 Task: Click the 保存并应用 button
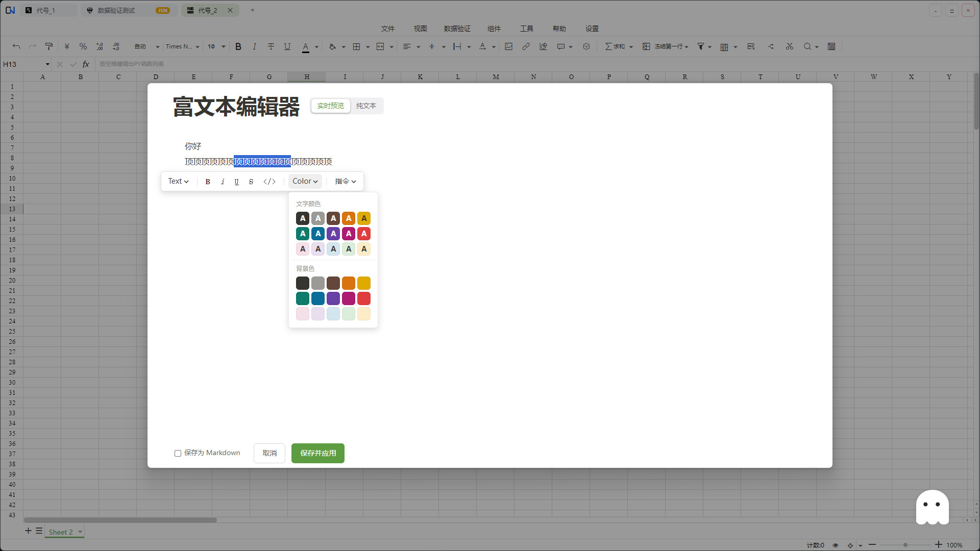coord(318,453)
